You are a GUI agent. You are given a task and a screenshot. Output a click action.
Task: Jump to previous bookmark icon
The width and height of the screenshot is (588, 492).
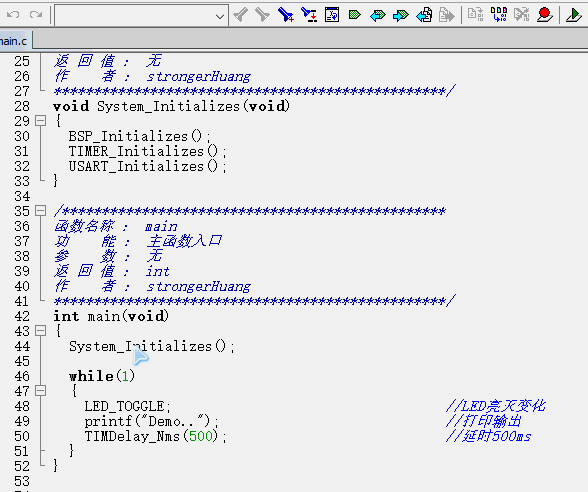(x=378, y=15)
